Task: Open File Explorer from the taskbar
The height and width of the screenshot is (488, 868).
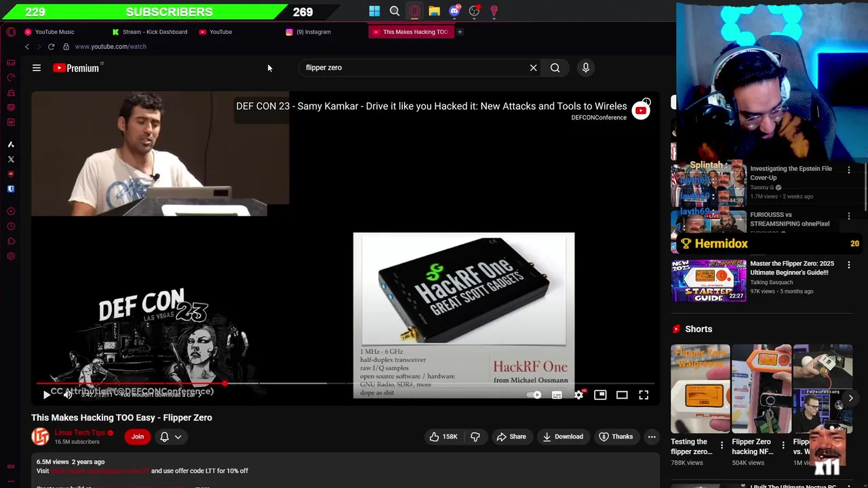Action: (x=434, y=11)
